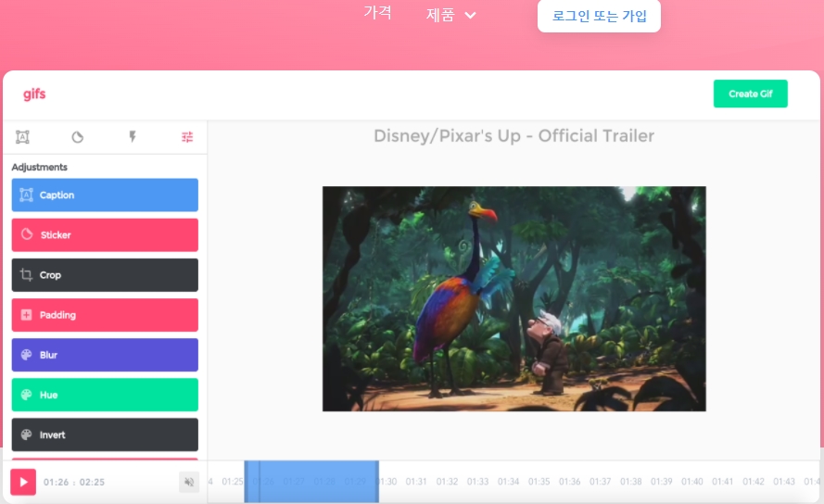Select the Padding adjustment
This screenshot has height=504, width=824.
click(x=105, y=315)
